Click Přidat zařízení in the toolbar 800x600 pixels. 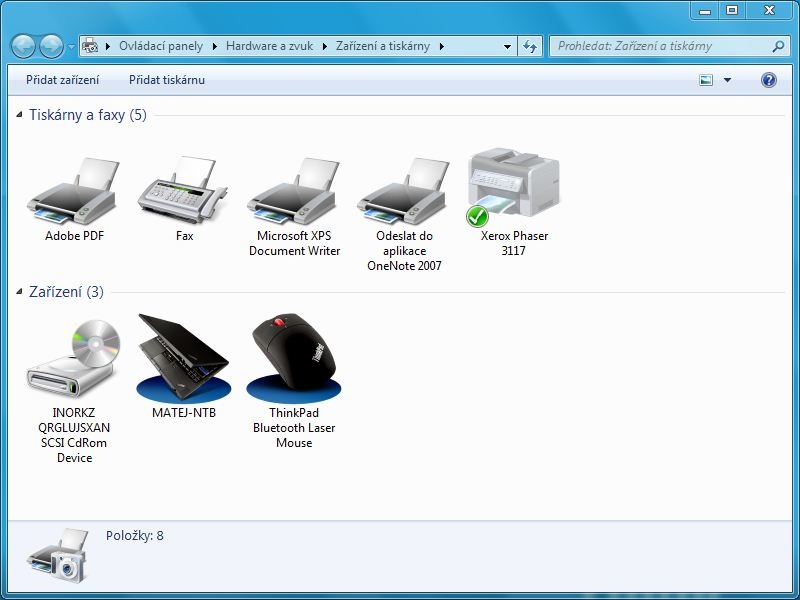(x=62, y=80)
